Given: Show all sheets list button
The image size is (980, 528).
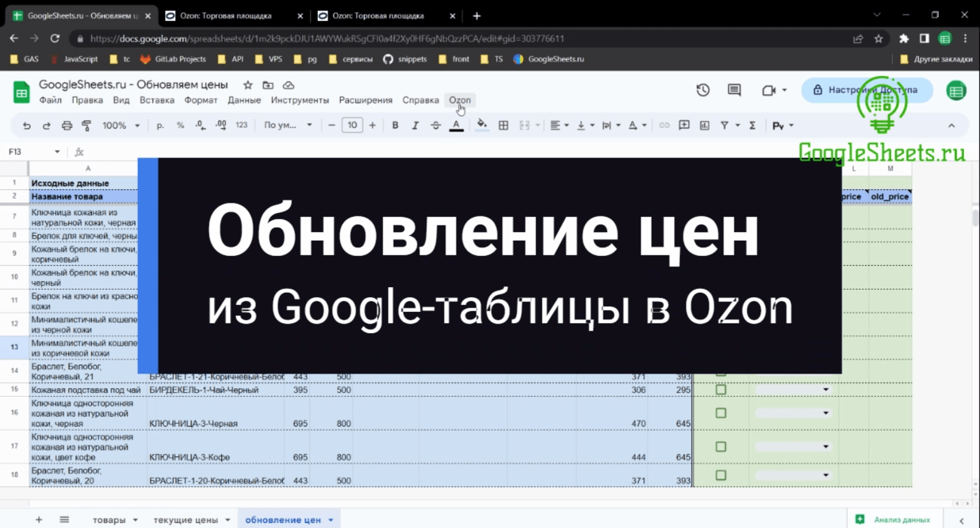Looking at the screenshot, I should [x=64, y=519].
